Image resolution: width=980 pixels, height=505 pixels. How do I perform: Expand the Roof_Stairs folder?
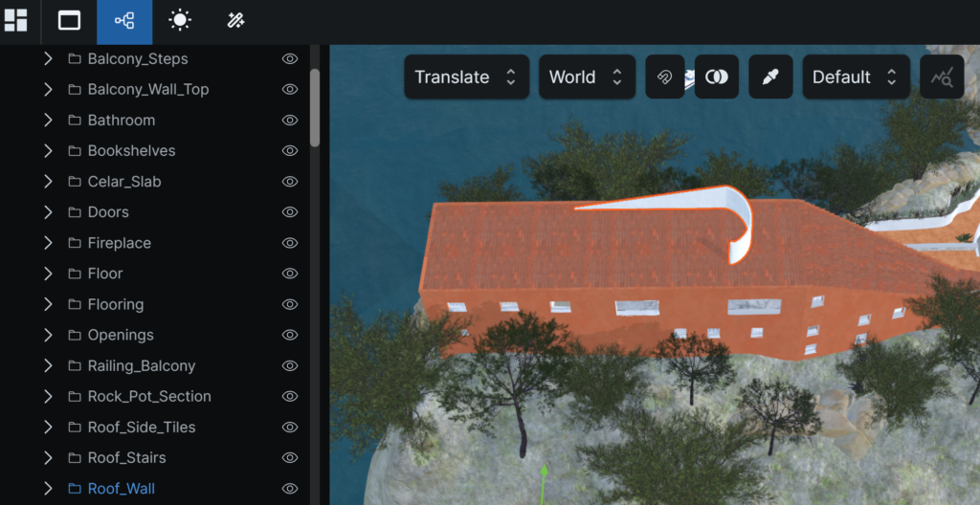[x=48, y=457]
